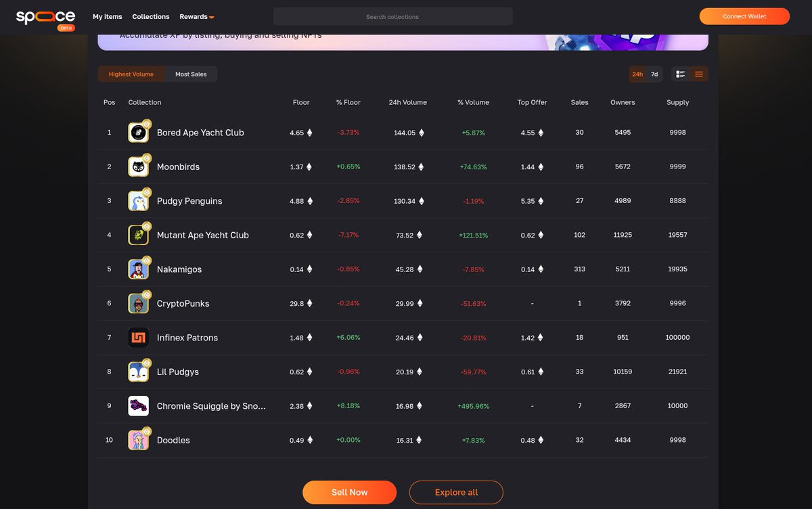Focus the Search collections field
This screenshot has height=509, width=812.
[x=392, y=16]
